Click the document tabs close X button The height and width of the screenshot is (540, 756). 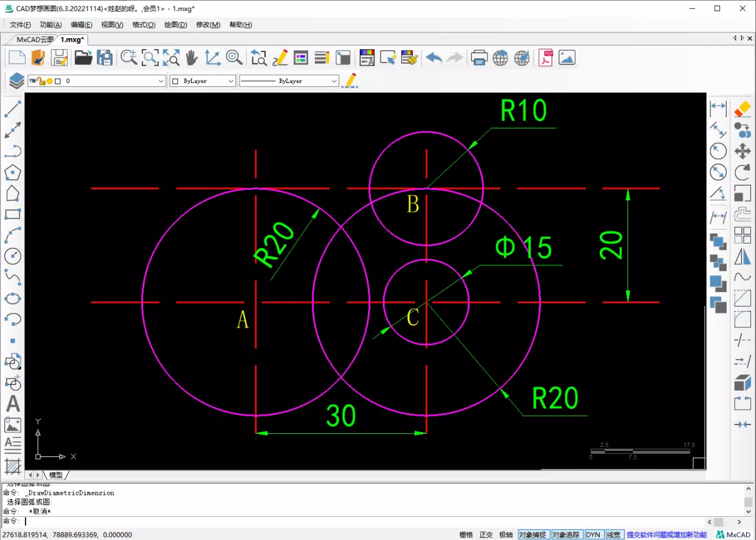[750, 39]
